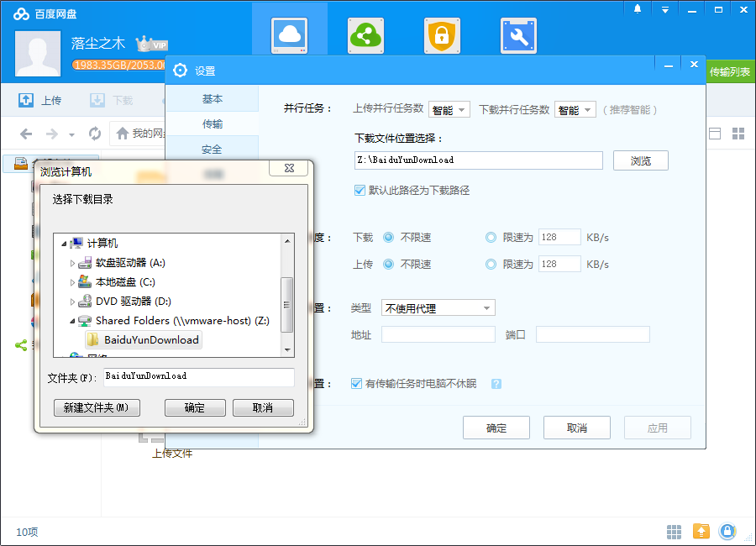This screenshot has height=546, width=756.
Task: Select the 基本 settings tab
Action: pos(213,99)
